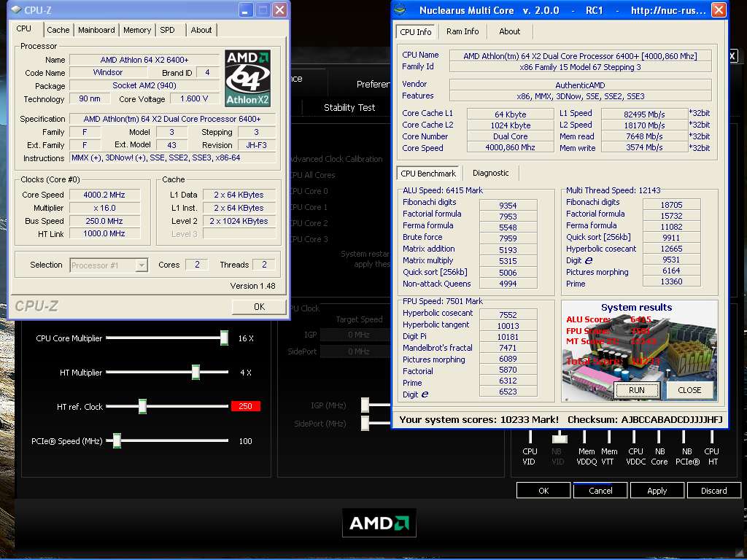Click the AMD Athlon 64 X2 logo

click(x=248, y=78)
